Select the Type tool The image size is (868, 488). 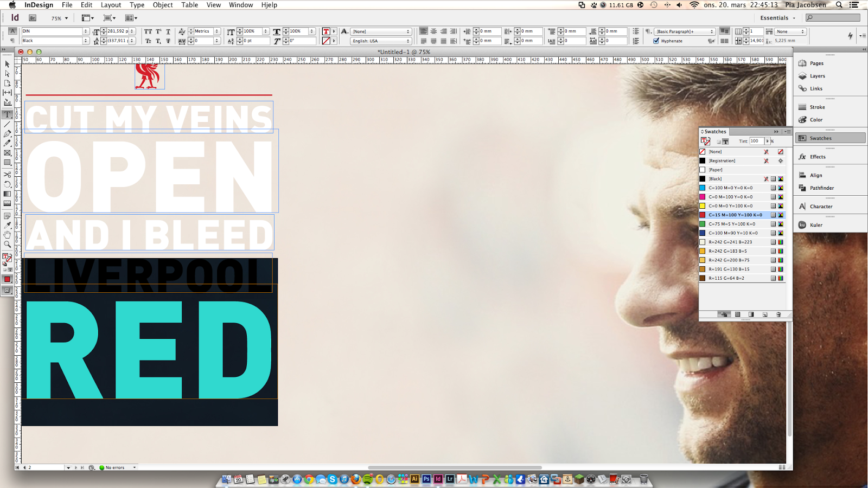pyautogui.click(x=7, y=114)
